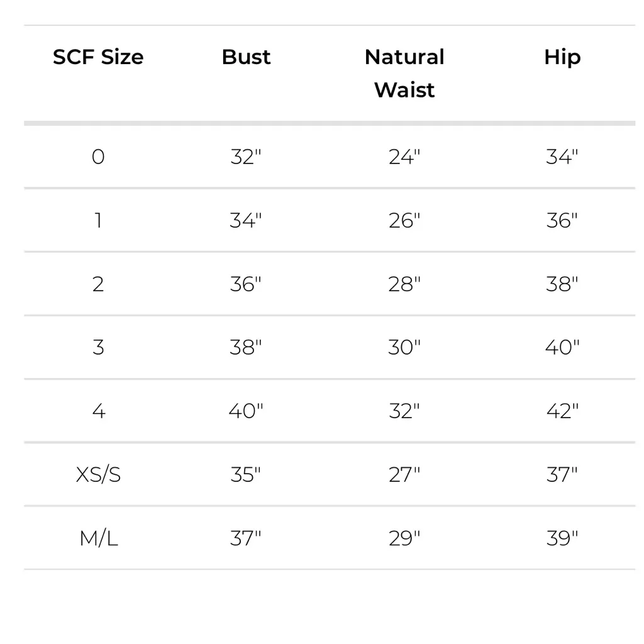
Task: Click the Bust column header
Action: (x=246, y=57)
